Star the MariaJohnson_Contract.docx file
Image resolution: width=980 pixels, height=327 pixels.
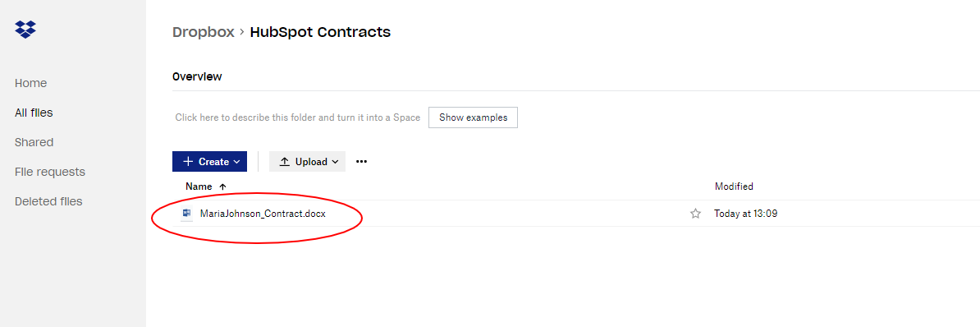(x=695, y=214)
